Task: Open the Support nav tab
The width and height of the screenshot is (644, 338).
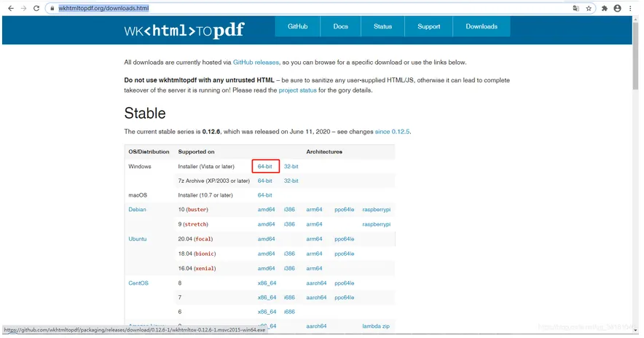Action: [429, 26]
